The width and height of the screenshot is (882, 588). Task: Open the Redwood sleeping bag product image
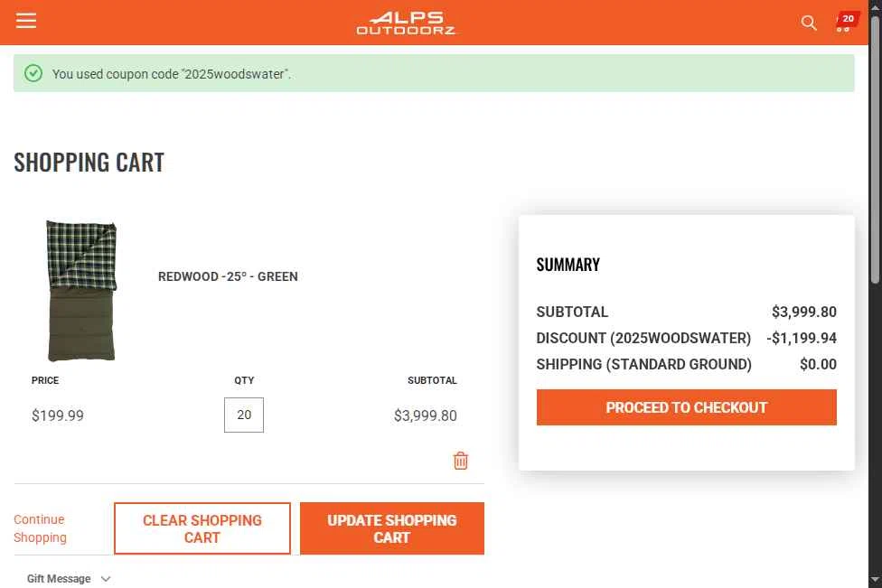[81, 291]
